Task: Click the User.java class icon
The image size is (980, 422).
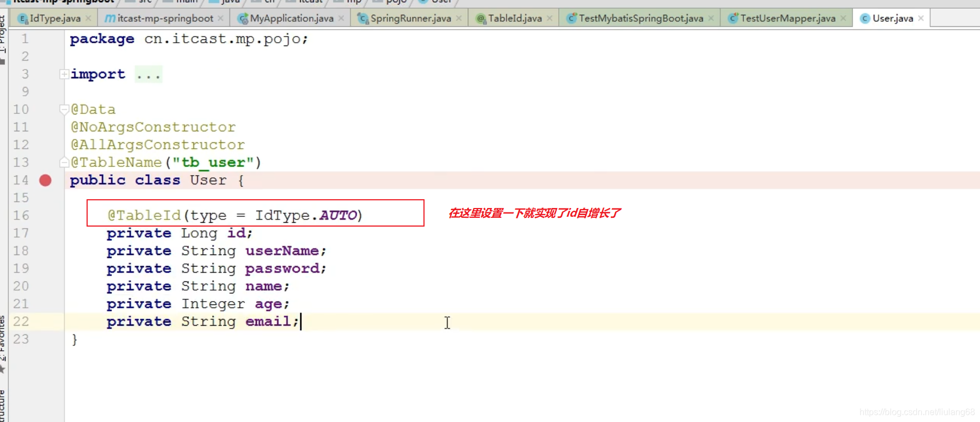Action: pos(865,19)
